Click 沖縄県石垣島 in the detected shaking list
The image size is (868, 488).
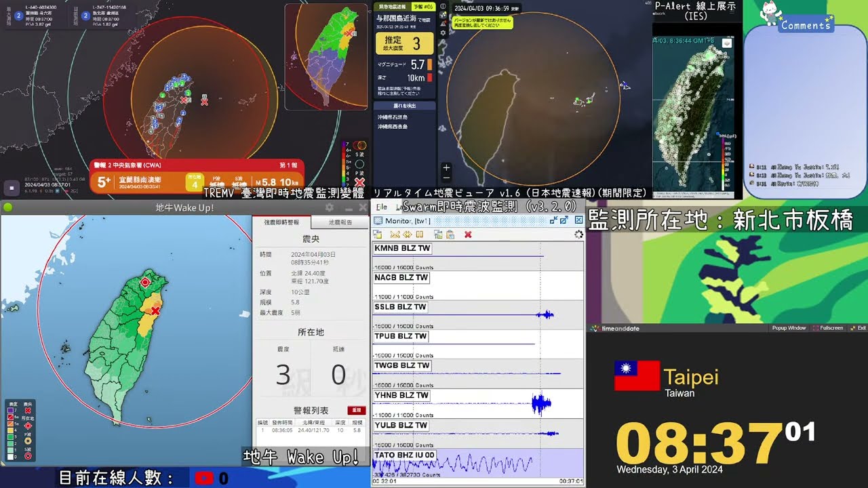click(393, 118)
